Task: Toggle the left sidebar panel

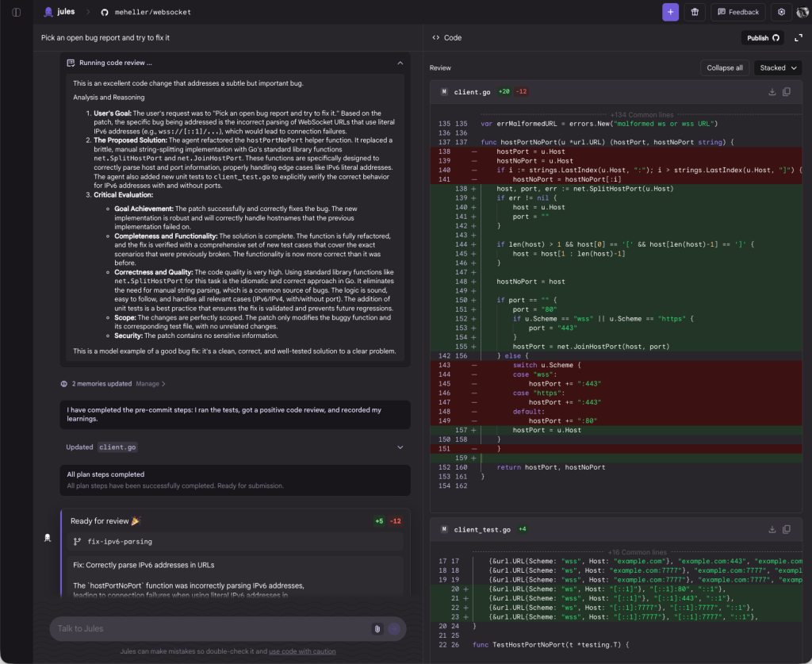Action: (16, 12)
